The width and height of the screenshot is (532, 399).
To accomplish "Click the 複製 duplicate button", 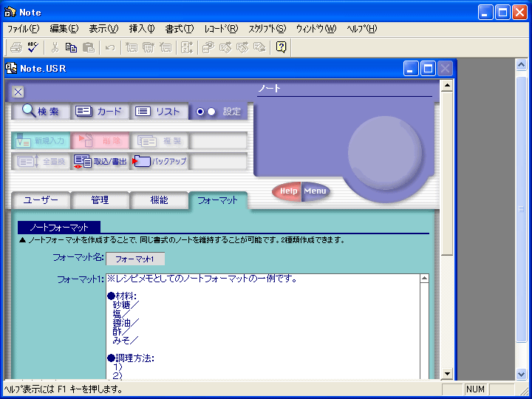I will pyautogui.click(x=159, y=140).
